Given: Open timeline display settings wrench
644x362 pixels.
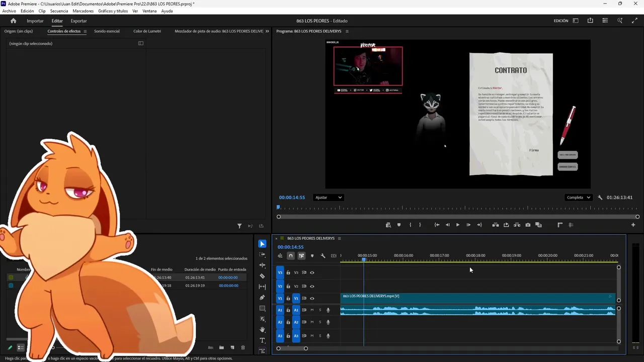Looking at the screenshot, I should click(323, 256).
